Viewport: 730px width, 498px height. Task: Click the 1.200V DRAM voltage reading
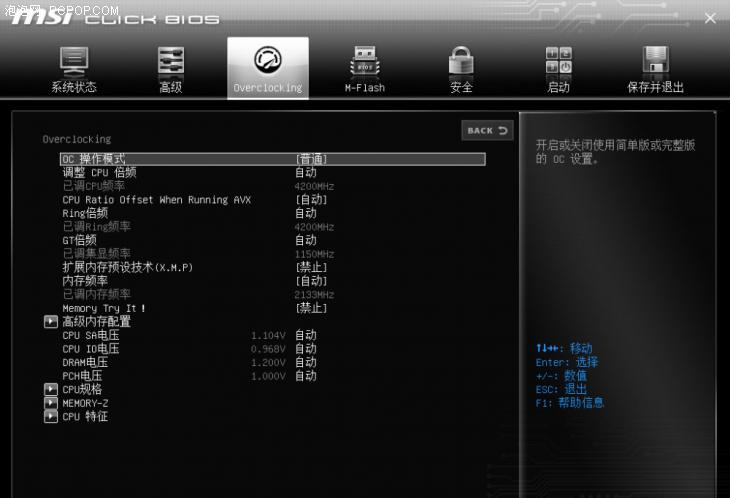point(269,363)
